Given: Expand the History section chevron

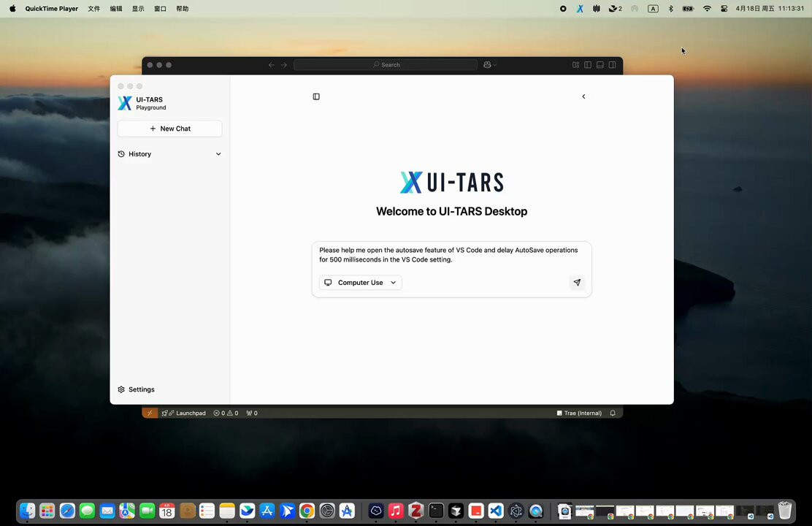Looking at the screenshot, I should pos(218,154).
